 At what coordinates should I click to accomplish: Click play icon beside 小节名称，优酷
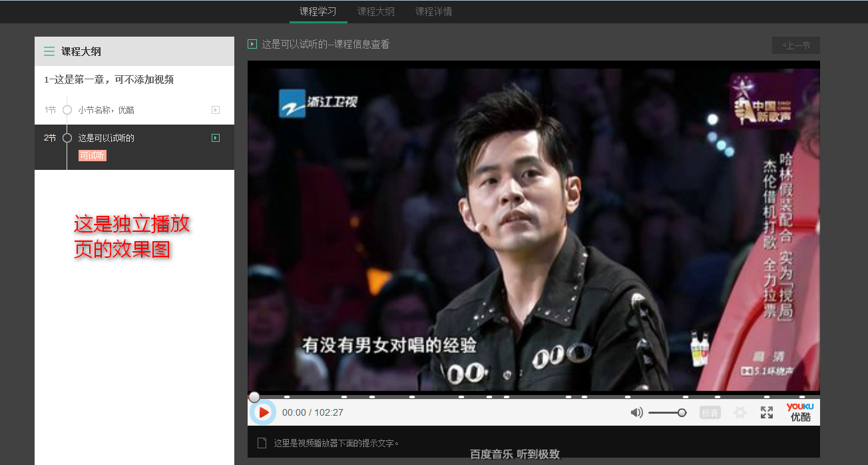[x=216, y=110]
